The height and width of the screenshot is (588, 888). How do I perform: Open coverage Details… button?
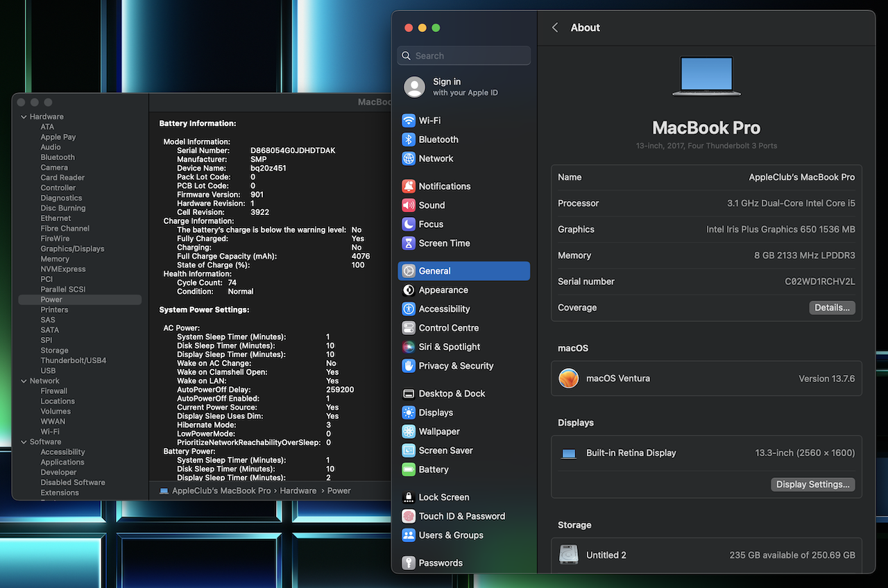pyautogui.click(x=832, y=308)
